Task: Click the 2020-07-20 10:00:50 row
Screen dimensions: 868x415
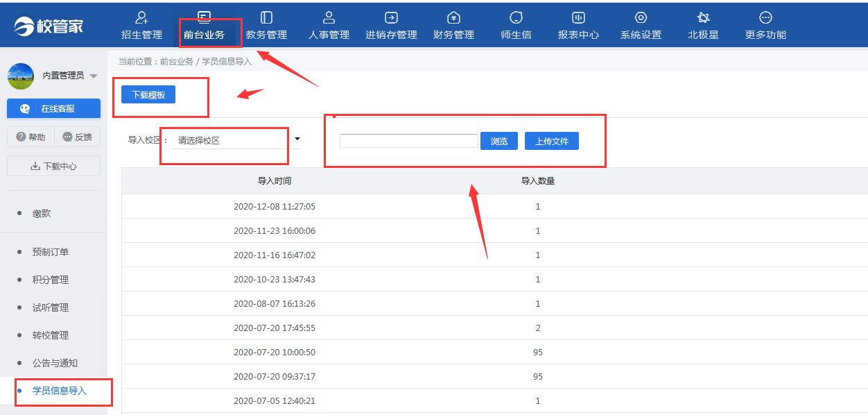Action: click(495, 352)
